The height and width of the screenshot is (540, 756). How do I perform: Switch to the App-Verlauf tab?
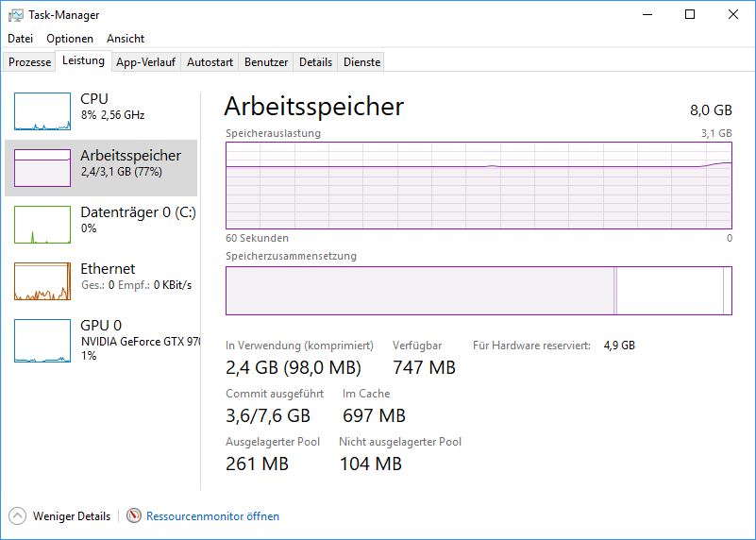point(145,62)
